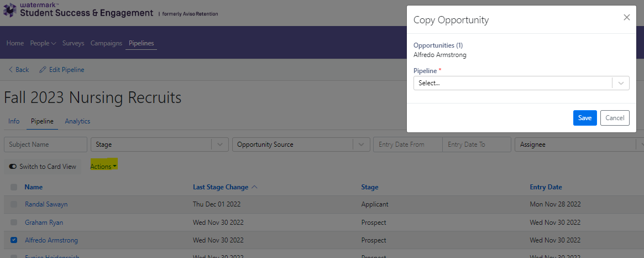Uncheck the Alfredo Armstrong row checkbox

tap(14, 240)
